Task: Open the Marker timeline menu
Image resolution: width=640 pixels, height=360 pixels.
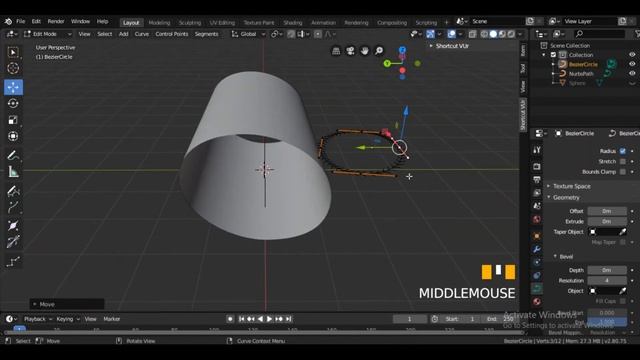Action: click(111, 319)
